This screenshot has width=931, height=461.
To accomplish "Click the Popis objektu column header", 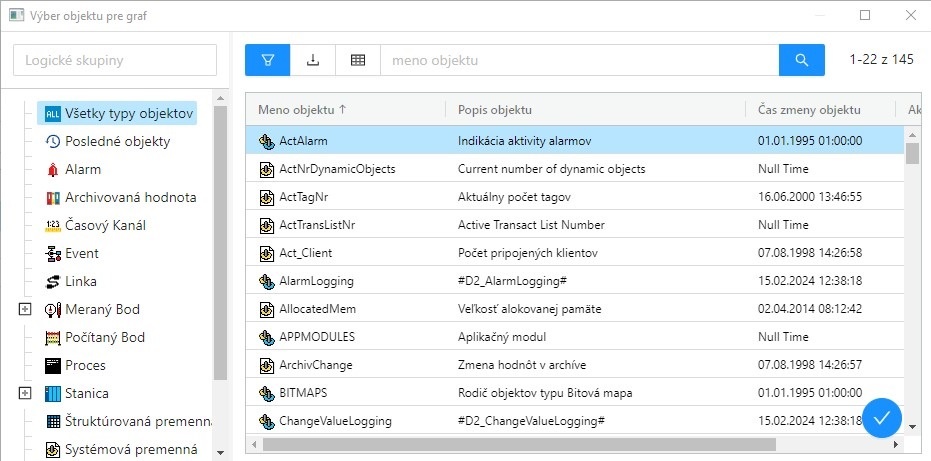I will pos(495,110).
